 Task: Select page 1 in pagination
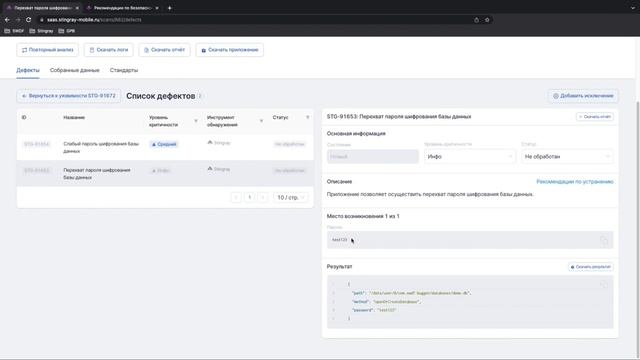pos(250,198)
